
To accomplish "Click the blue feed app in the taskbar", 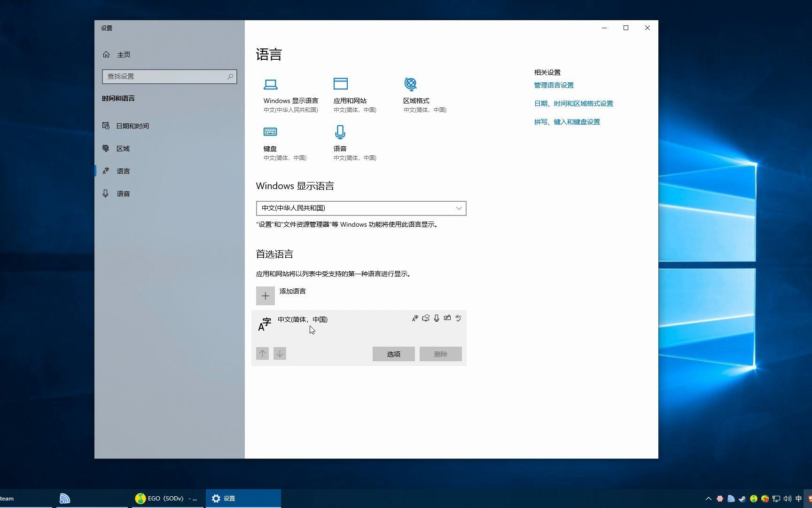I will (65, 499).
